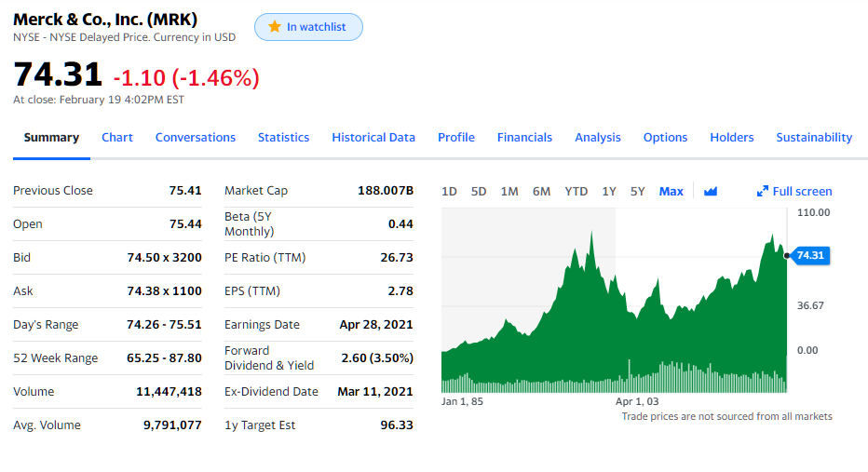Click the PE Ratio value 26.73

click(397, 257)
